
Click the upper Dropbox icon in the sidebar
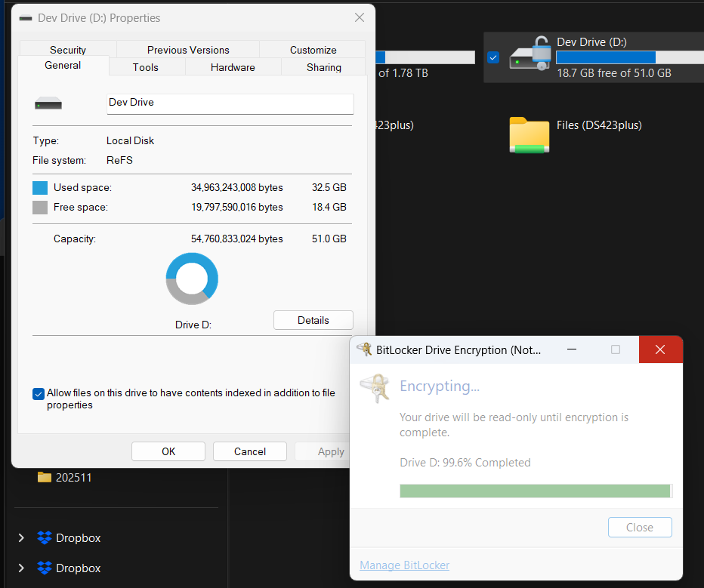tap(43, 537)
